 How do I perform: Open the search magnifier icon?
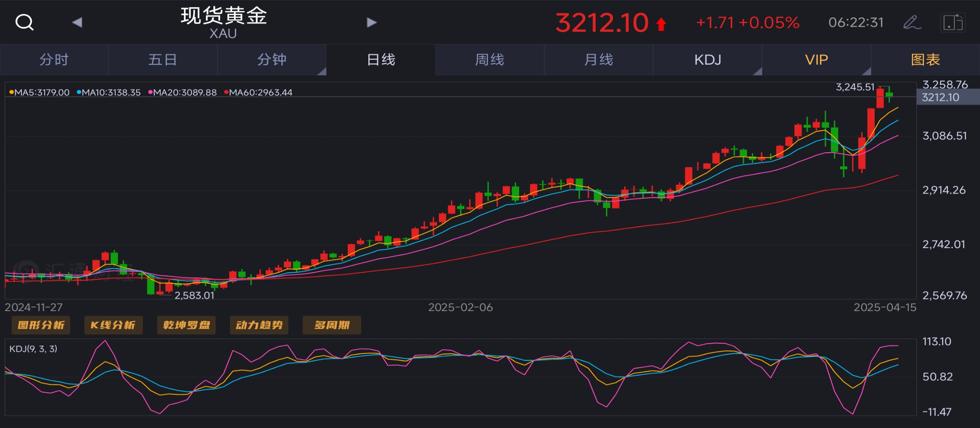(25, 22)
